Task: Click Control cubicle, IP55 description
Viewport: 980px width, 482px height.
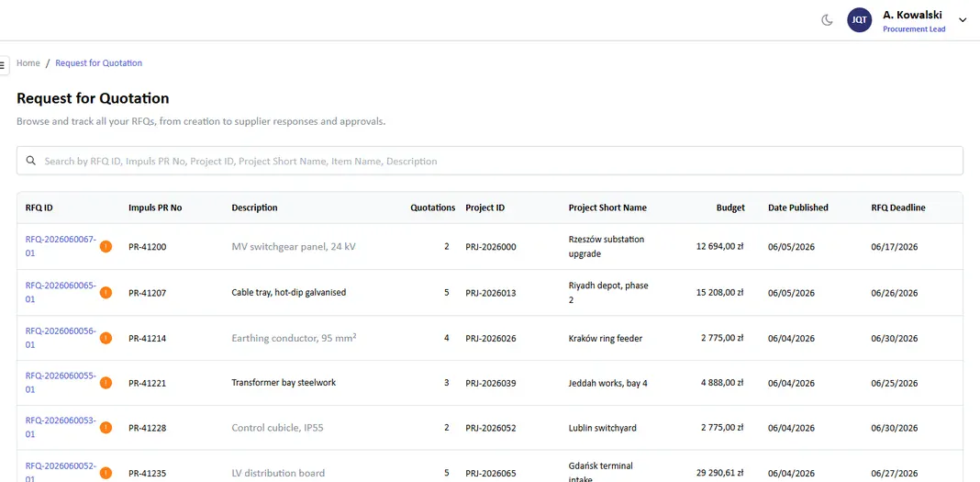Action: [x=277, y=428]
